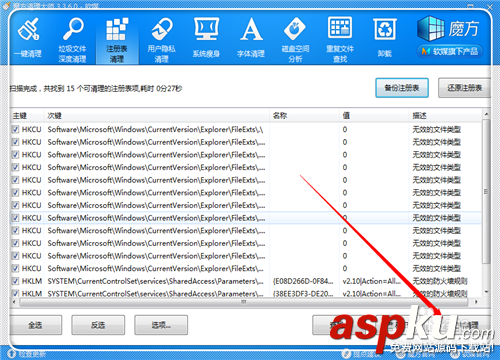Open 垃圾文件深度清理 magnifier tool
The image size is (500, 360).
click(x=72, y=39)
